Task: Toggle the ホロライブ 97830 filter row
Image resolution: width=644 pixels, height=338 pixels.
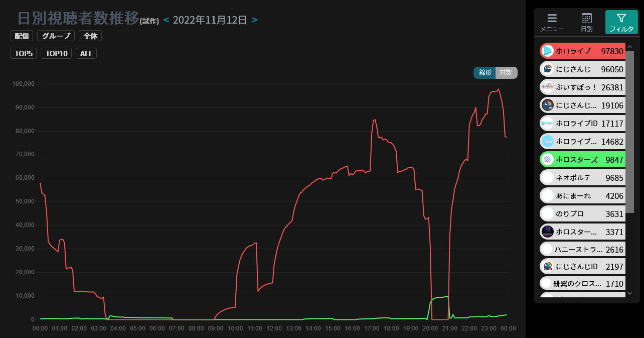Action: 582,51
